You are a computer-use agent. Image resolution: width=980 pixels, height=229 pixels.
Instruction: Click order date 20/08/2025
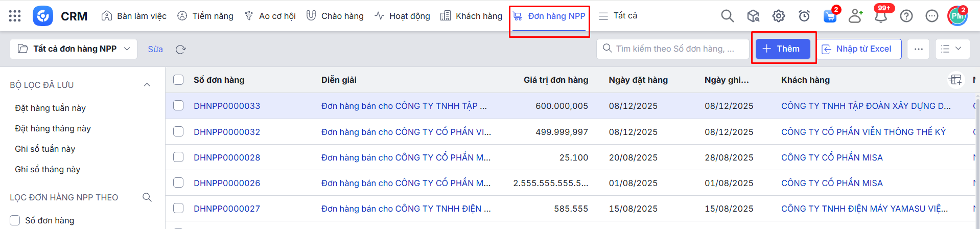coord(633,157)
